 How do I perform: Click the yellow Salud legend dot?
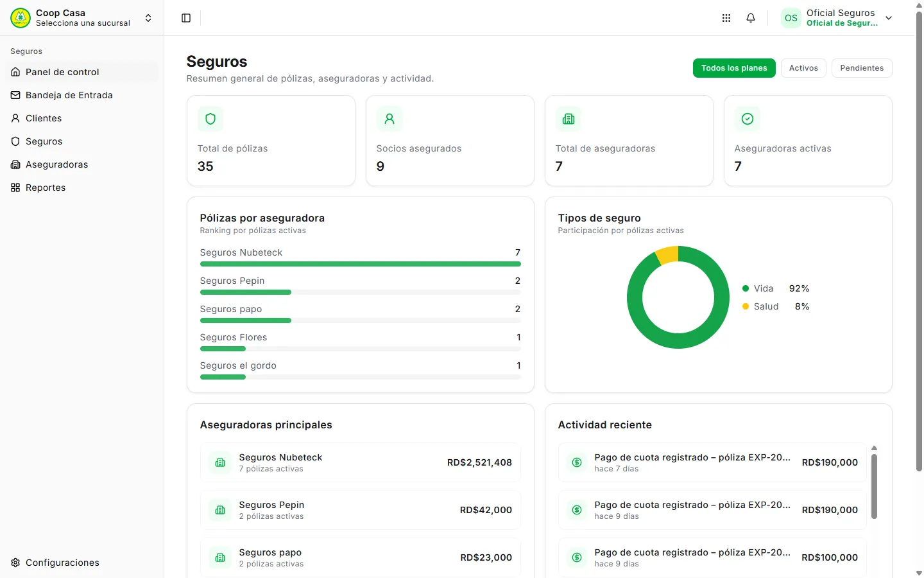(x=746, y=306)
